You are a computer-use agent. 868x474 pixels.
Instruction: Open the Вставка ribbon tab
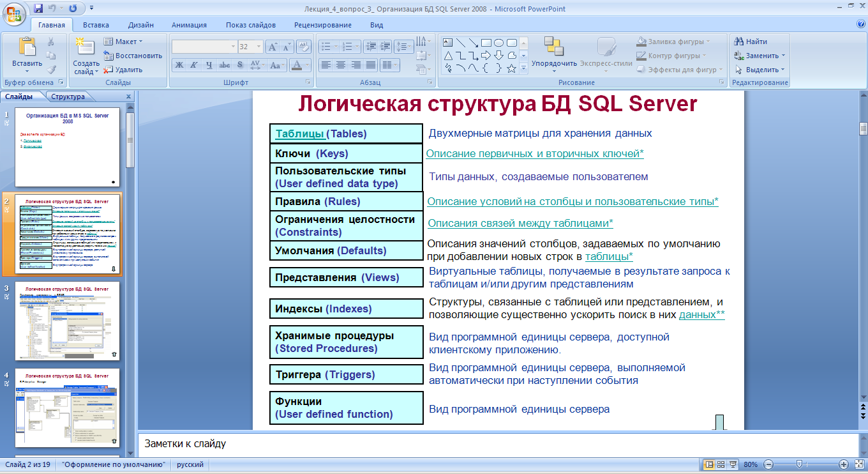[96, 25]
